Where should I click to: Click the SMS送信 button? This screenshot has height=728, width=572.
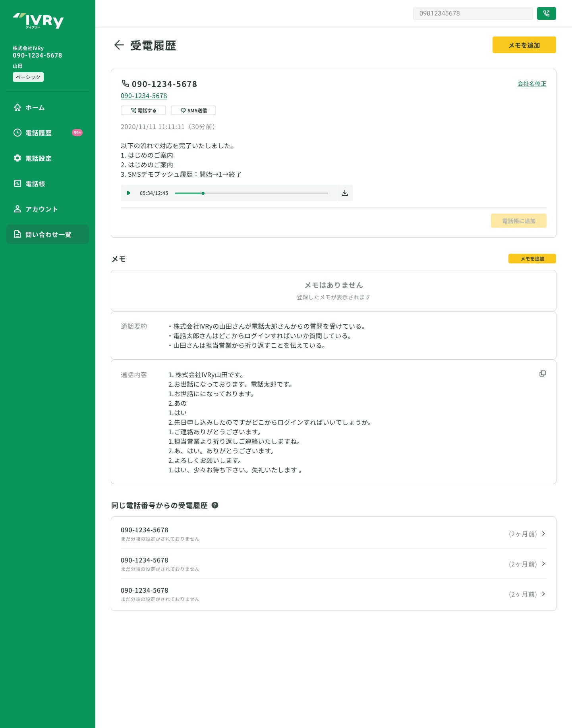coord(193,110)
